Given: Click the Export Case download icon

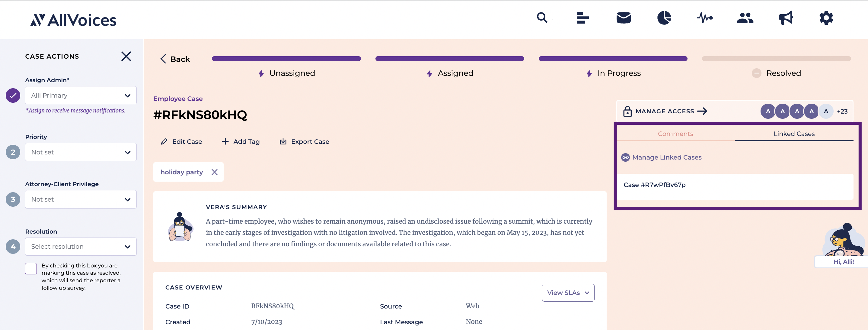Looking at the screenshot, I should tap(283, 141).
